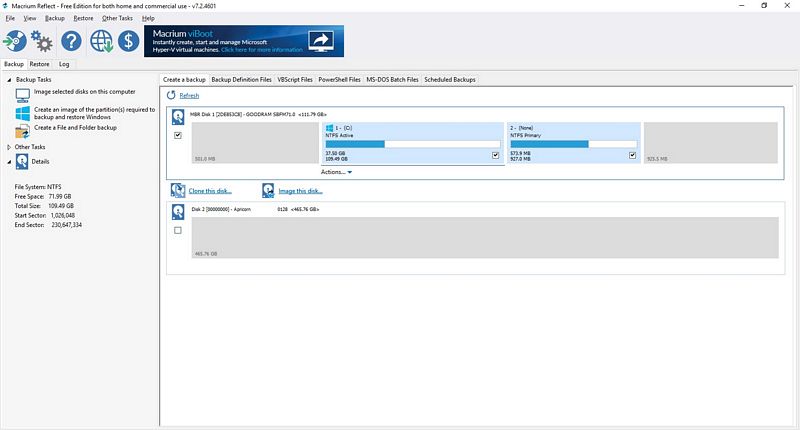Click the 'NTFS Active' label on partition 1
The height and width of the screenshot is (430, 800).
(339, 136)
